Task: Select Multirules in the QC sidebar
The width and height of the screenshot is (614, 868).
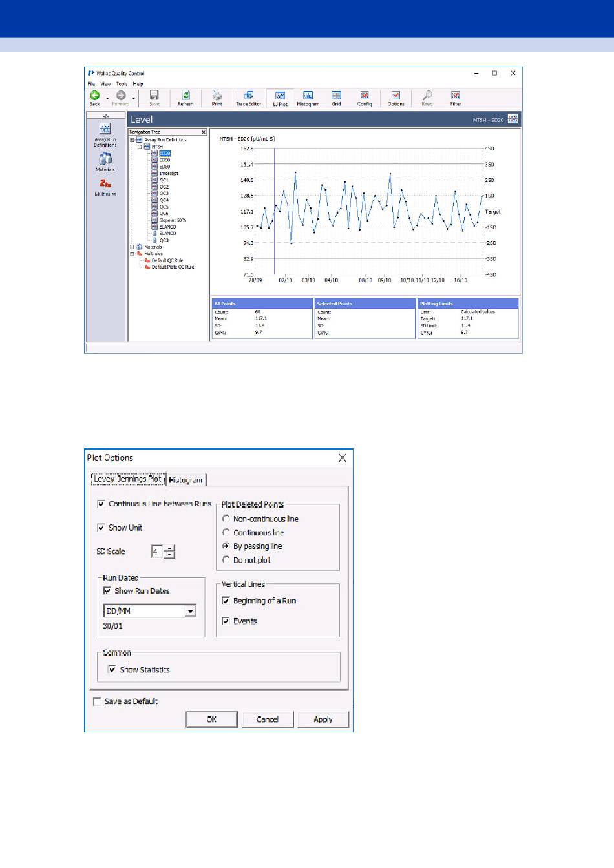Action: (105, 187)
